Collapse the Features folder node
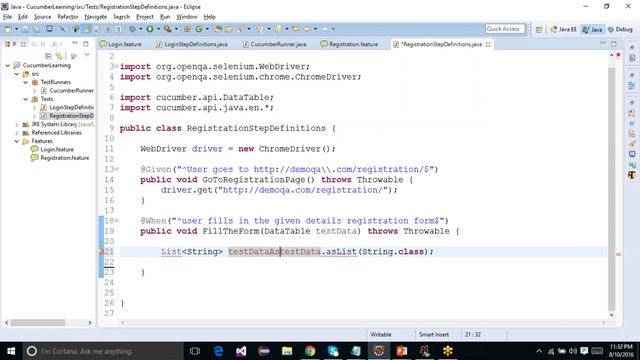Screen dimensions: 640x360 pyautogui.click(x=16, y=141)
